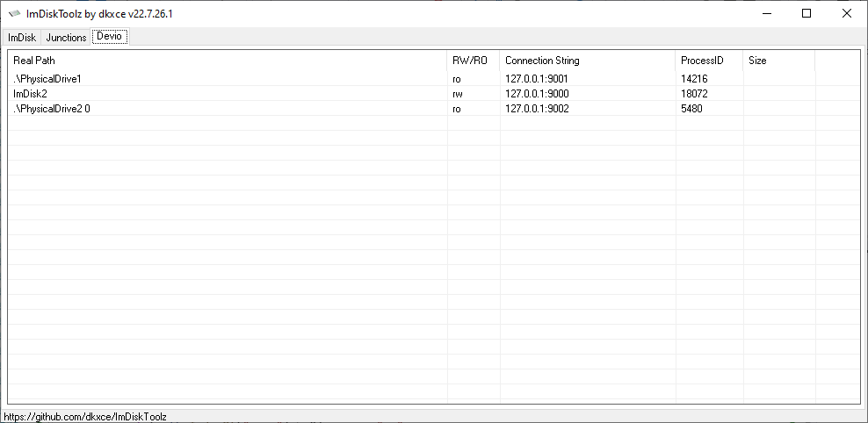Click ro value in PhysicalDrive1 row
The height and width of the screenshot is (423, 868).
pyautogui.click(x=457, y=79)
